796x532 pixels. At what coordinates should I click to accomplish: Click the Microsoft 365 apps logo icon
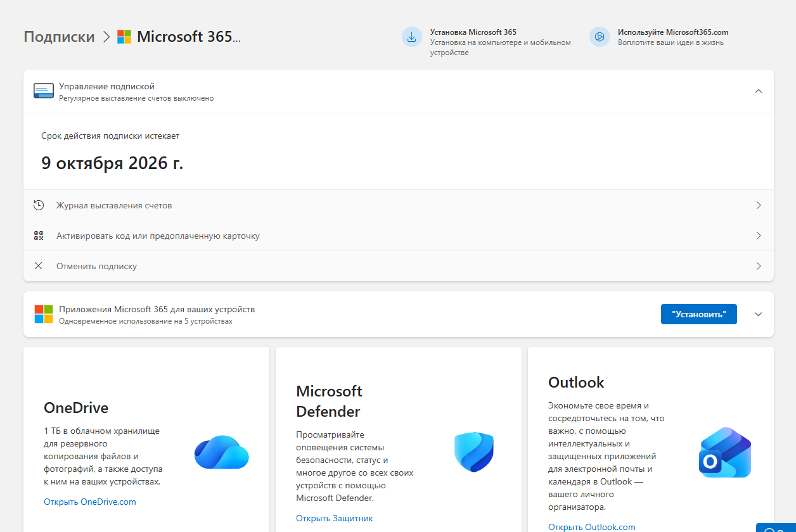[x=44, y=314]
